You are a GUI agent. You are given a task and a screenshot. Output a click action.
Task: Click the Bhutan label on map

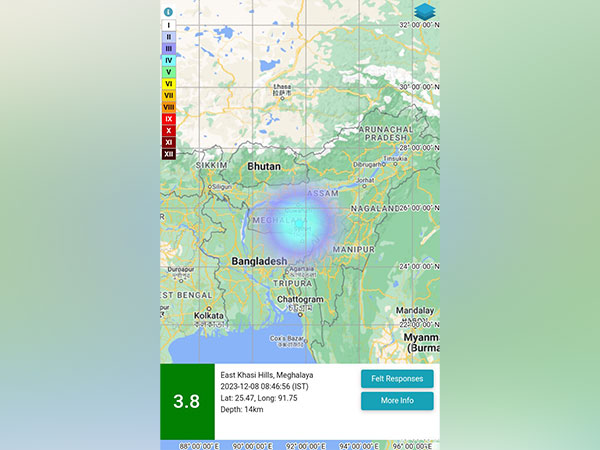[x=264, y=165]
